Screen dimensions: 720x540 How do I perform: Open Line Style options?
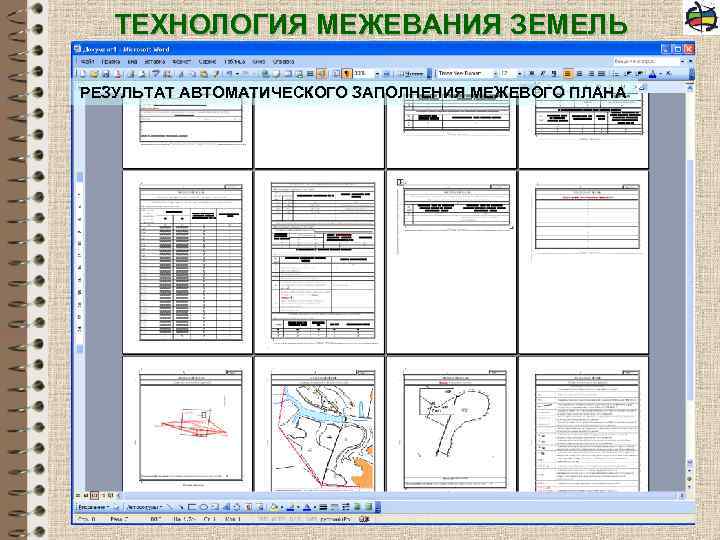click(x=323, y=507)
